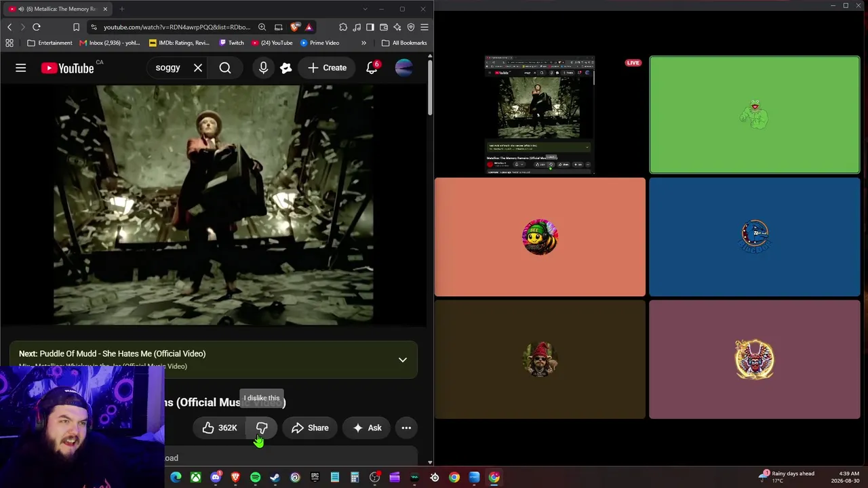Mute the tab via speaker icon
868x488 pixels.
point(21,9)
